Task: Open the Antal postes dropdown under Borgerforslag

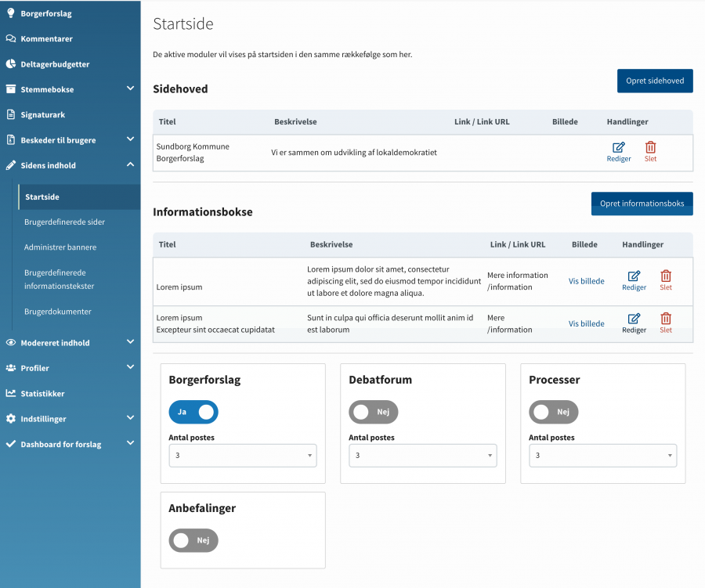Action: point(243,455)
